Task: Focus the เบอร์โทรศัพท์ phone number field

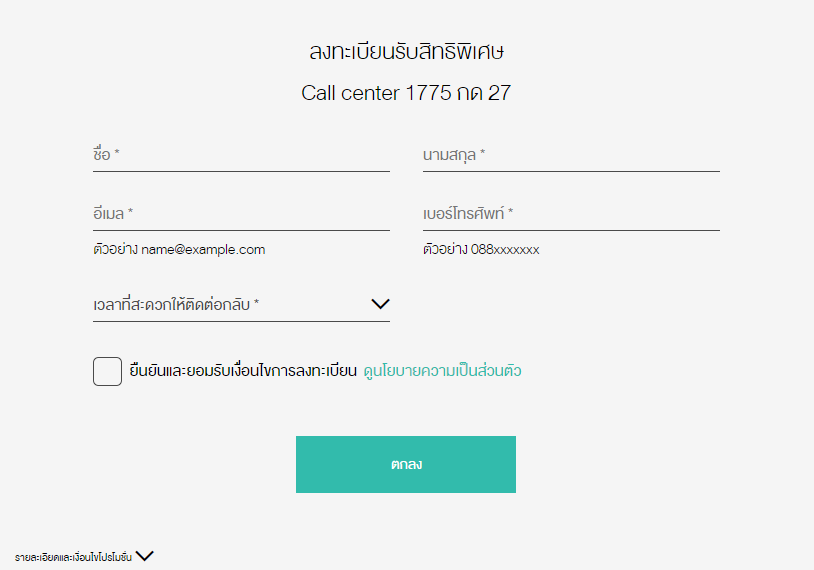Action: click(x=571, y=214)
